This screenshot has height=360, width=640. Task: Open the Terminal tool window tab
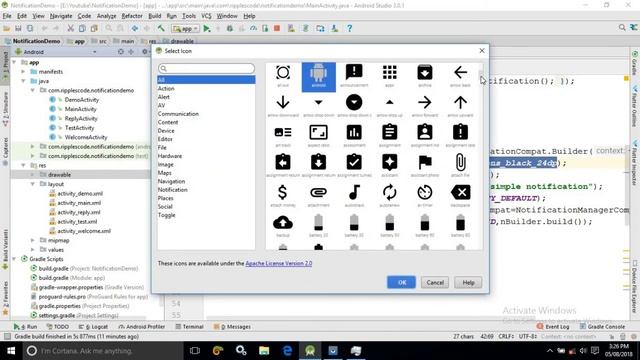(189, 327)
